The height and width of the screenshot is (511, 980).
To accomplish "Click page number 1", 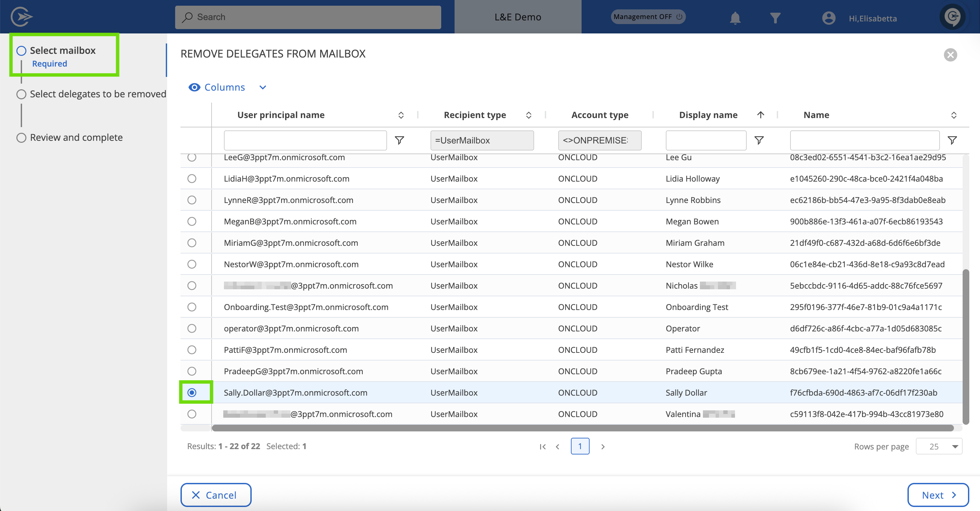I will (580, 446).
